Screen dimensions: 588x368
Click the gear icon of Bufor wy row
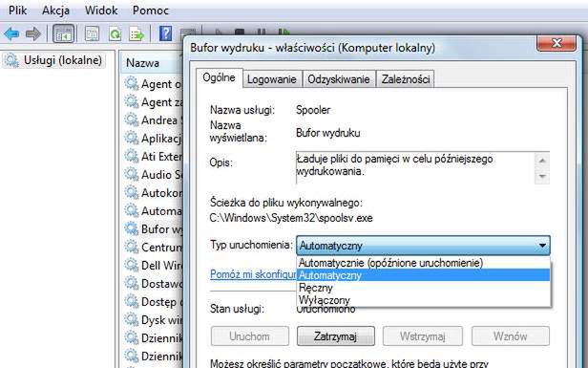(x=132, y=228)
